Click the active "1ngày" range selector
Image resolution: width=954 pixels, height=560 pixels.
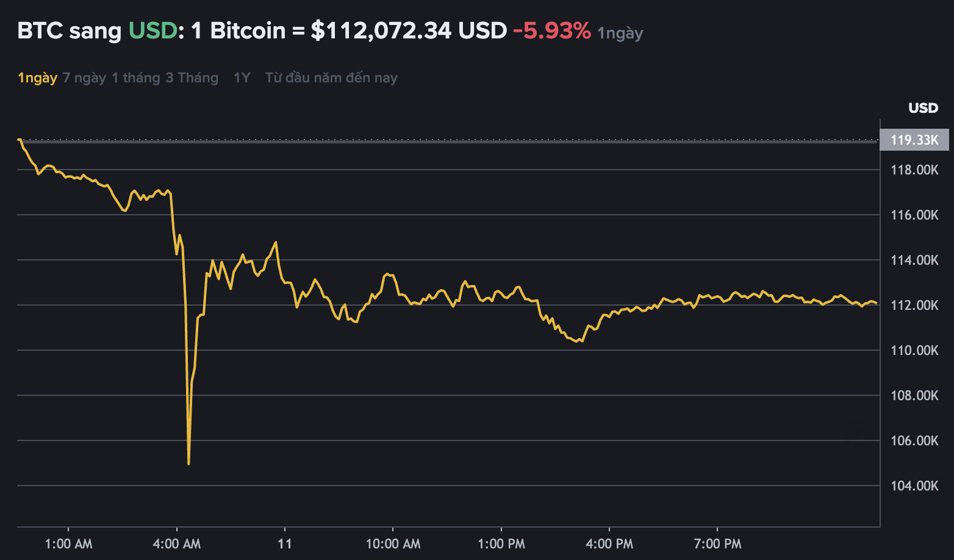[38, 77]
